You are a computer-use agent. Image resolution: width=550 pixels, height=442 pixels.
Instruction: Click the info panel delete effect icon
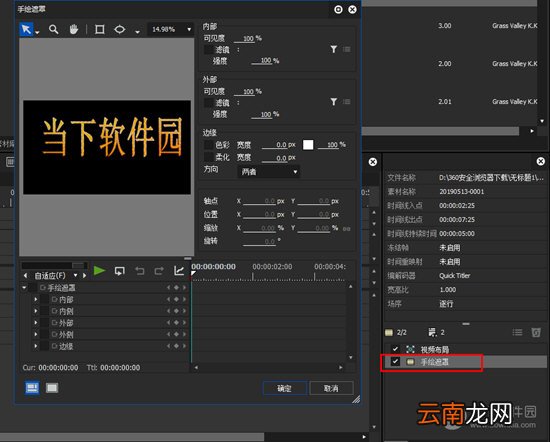click(x=536, y=332)
